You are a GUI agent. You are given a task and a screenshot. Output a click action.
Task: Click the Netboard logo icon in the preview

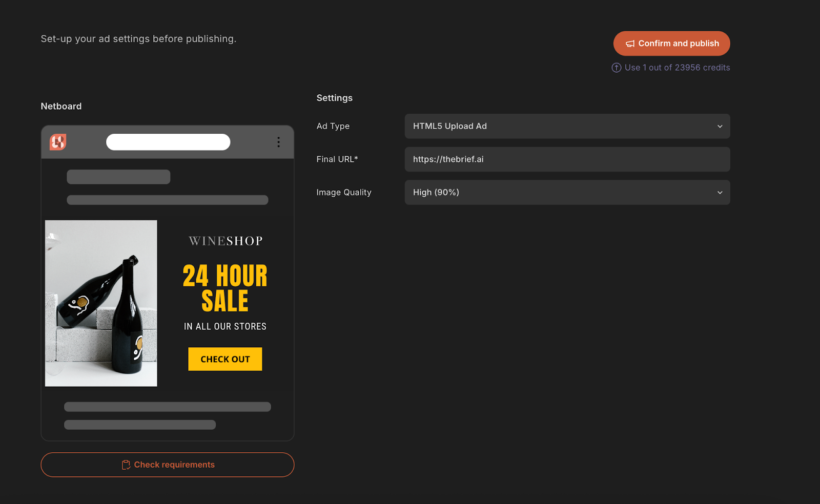[58, 142]
